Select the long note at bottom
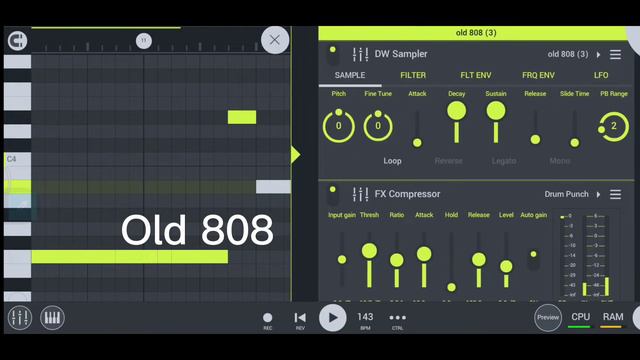Screen dimensions: 640x360 click(x=130, y=257)
